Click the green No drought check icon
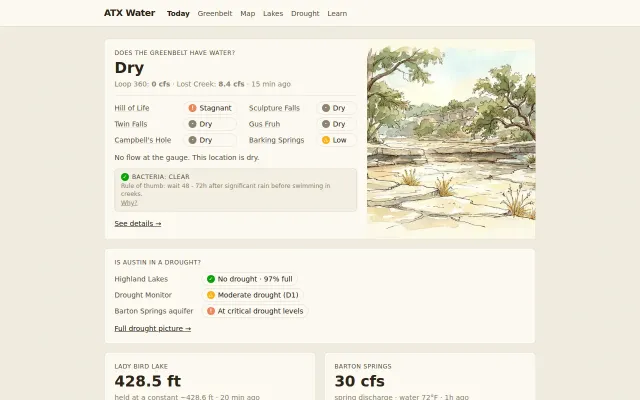Viewport: 640px width, 400px height. coord(211,279)
